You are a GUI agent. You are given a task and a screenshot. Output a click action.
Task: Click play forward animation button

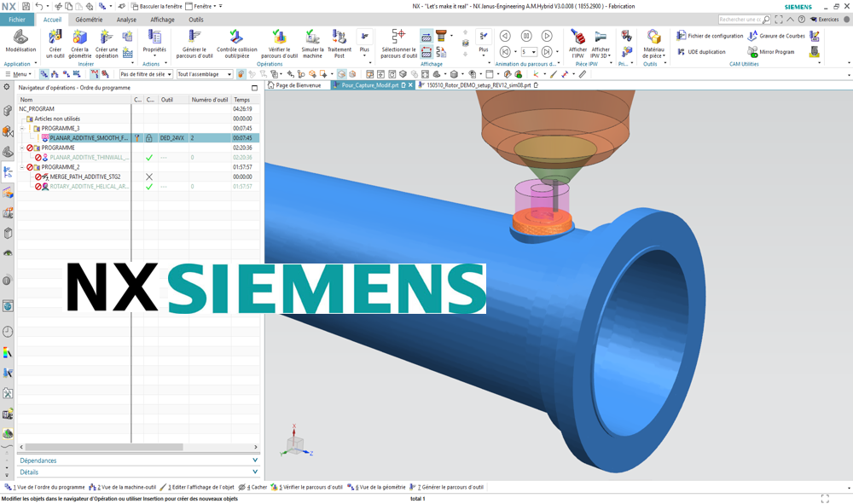[x=547, y=36]
